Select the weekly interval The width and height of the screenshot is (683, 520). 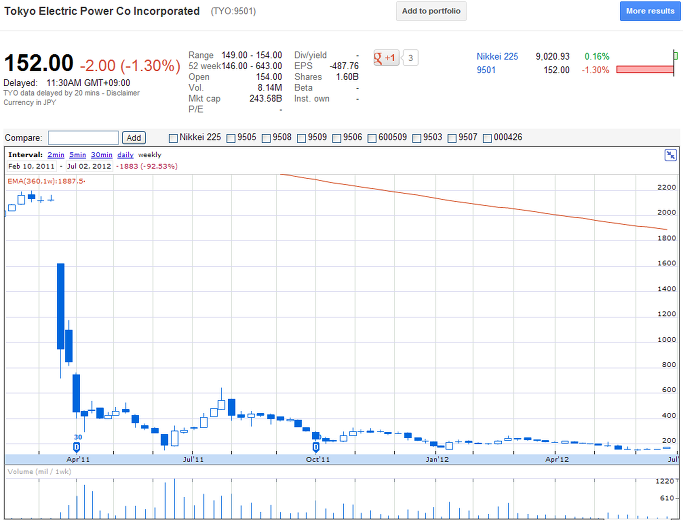[x=149, y=155]
